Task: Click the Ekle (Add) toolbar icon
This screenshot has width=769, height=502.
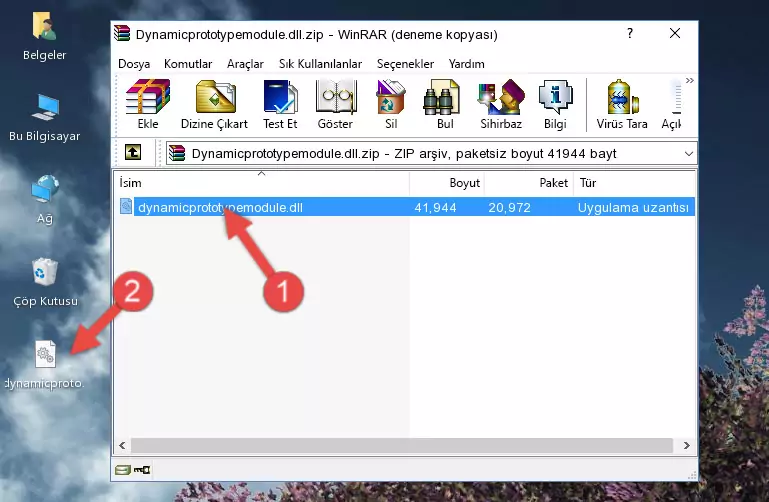Action: click(x=148, y=104)
